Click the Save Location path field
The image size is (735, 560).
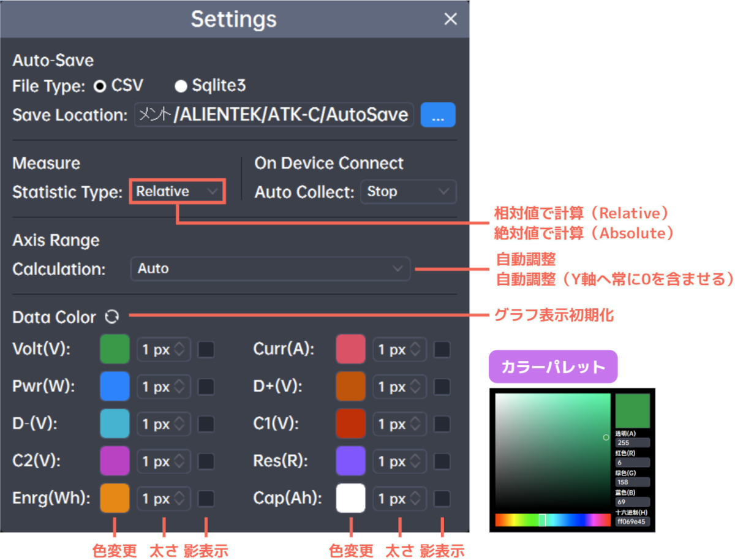pos(274,115)
